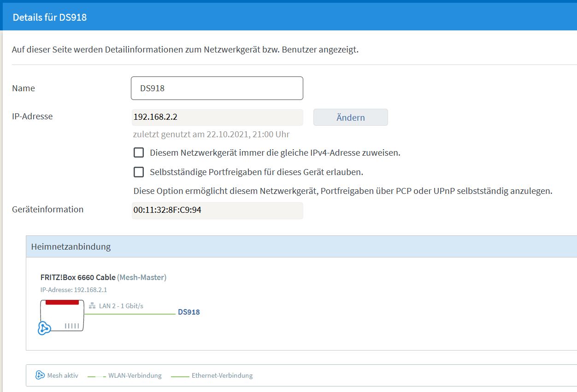577x392 pixels.
Task: Click the Name field label
Action: click(24, 88)
